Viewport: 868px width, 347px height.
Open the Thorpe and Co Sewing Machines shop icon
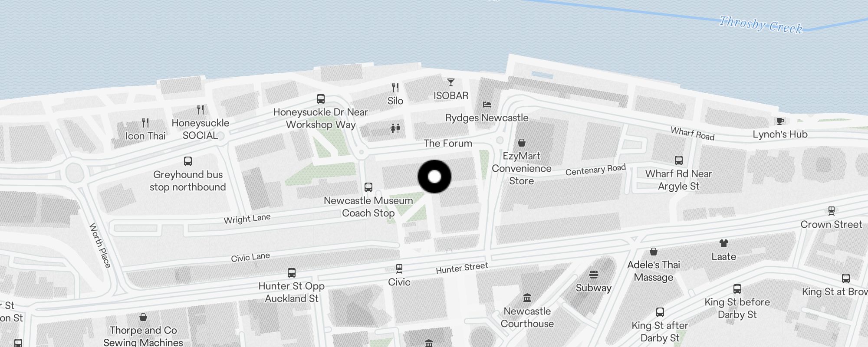tap(143, 317)
